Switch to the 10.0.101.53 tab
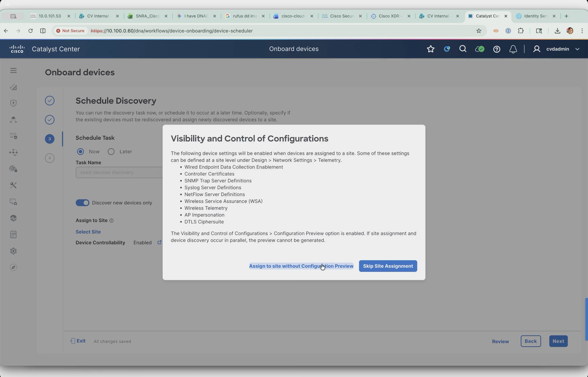588x377 pixels. [50, 16]
